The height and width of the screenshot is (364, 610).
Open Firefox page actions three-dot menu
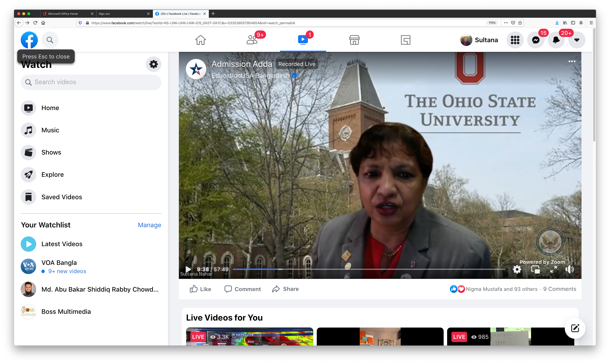tap(506, 23)
